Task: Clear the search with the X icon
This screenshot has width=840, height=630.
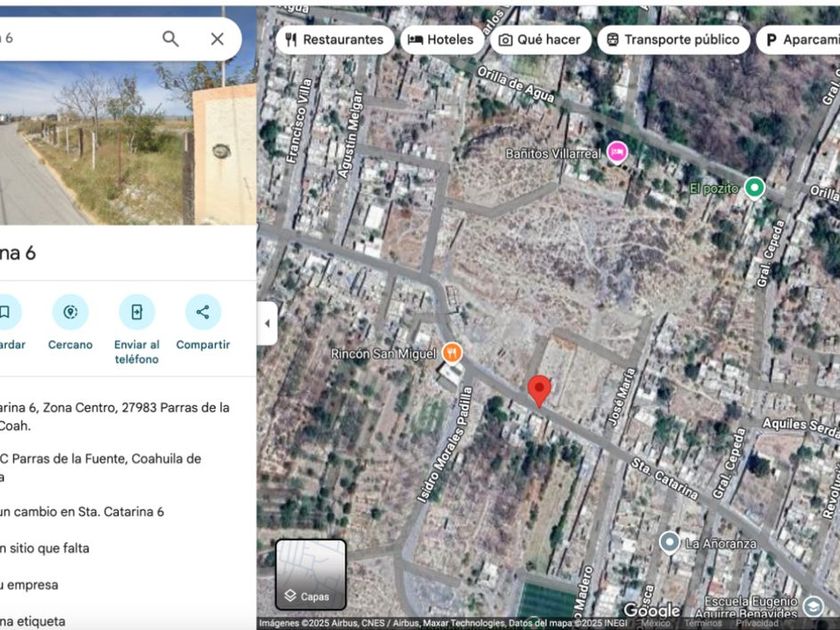Action: pyautogui.click(x=217, y=39)
